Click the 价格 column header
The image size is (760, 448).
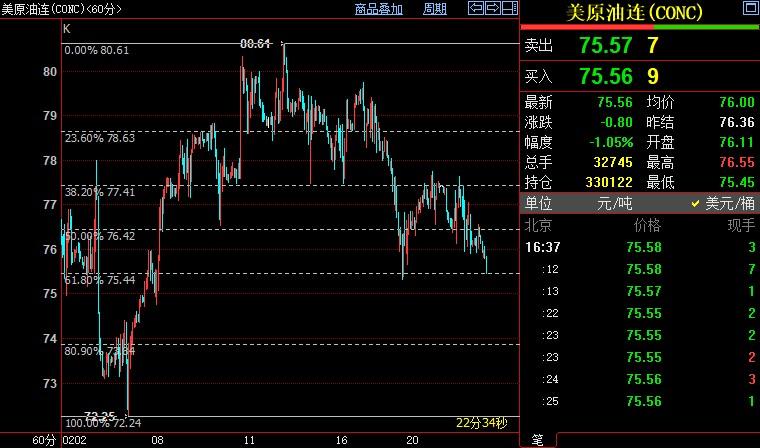point(647,226)
